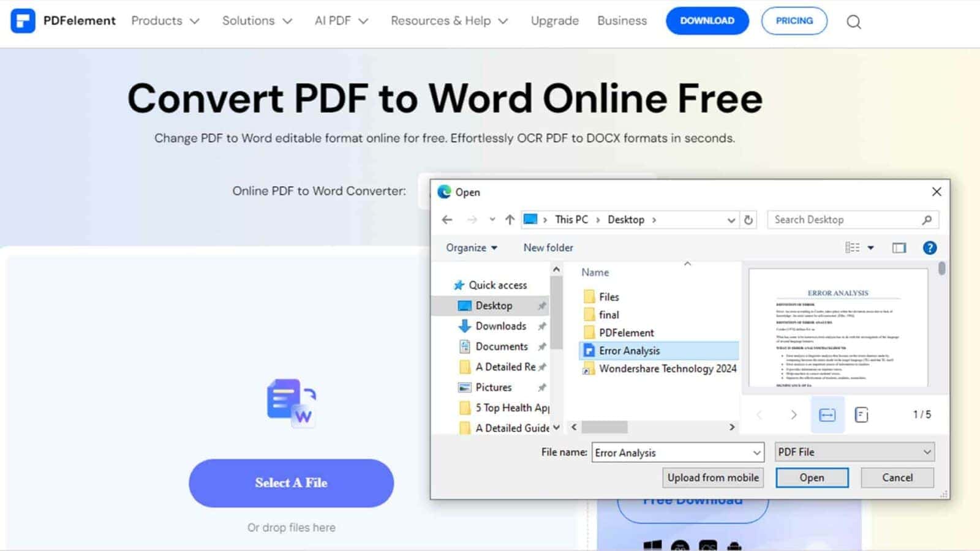Open the Business page
This screenshot has height=551, width=980.
[622, 21]
